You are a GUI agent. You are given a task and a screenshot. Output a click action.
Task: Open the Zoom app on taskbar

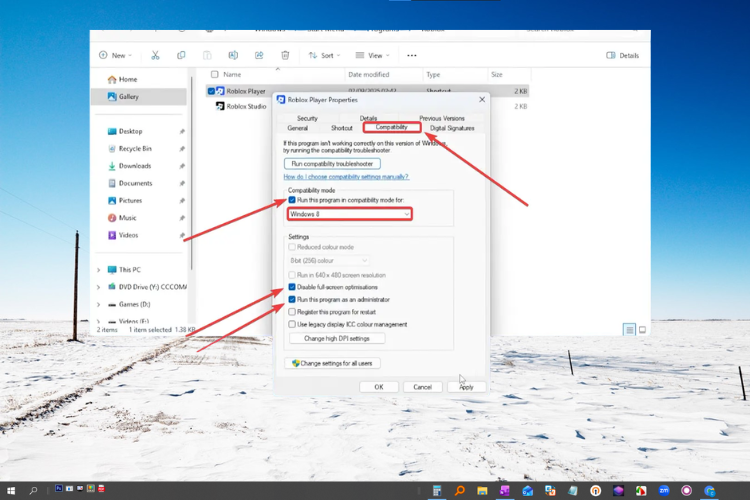664,490
